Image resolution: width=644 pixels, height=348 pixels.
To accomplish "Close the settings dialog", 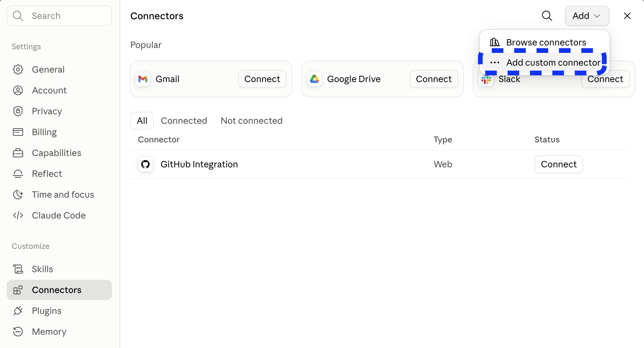I will tap(627, 16).
